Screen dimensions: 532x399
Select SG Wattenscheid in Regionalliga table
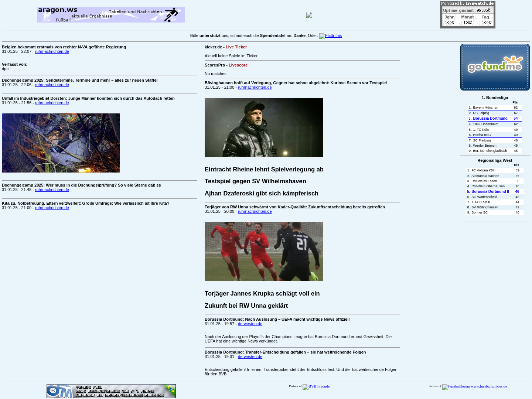point(495,197)
